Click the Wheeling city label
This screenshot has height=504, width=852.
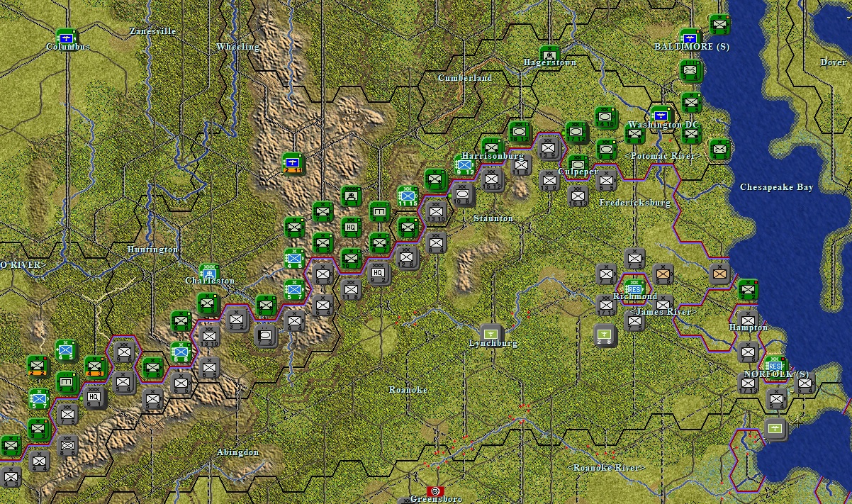[x=238, y=47]
